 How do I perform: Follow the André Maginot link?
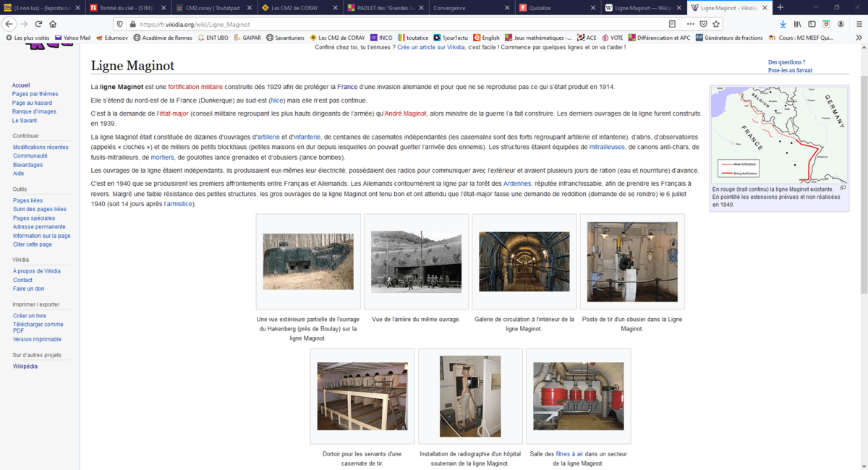pyautogui.click(x=405, y=114)
